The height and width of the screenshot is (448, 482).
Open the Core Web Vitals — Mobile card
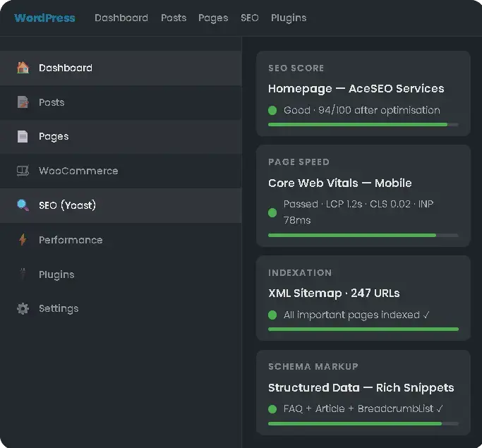click(363, 195)
